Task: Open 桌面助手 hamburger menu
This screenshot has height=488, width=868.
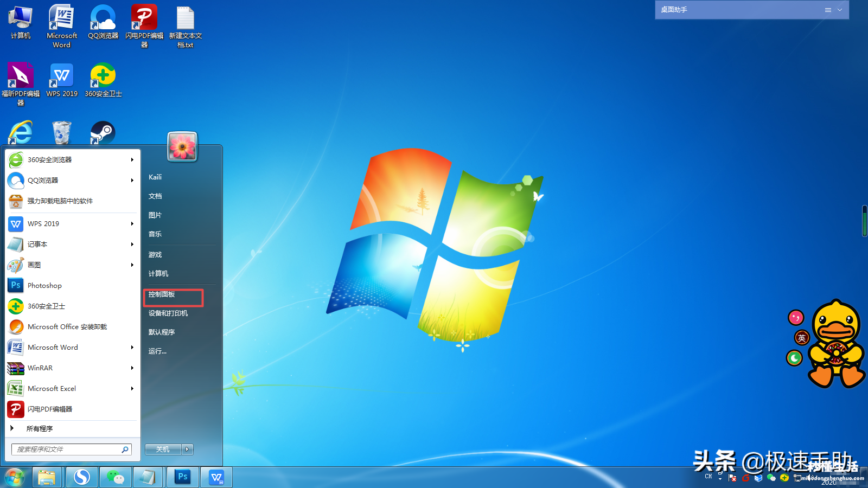Action: click(x=828, y=10)
